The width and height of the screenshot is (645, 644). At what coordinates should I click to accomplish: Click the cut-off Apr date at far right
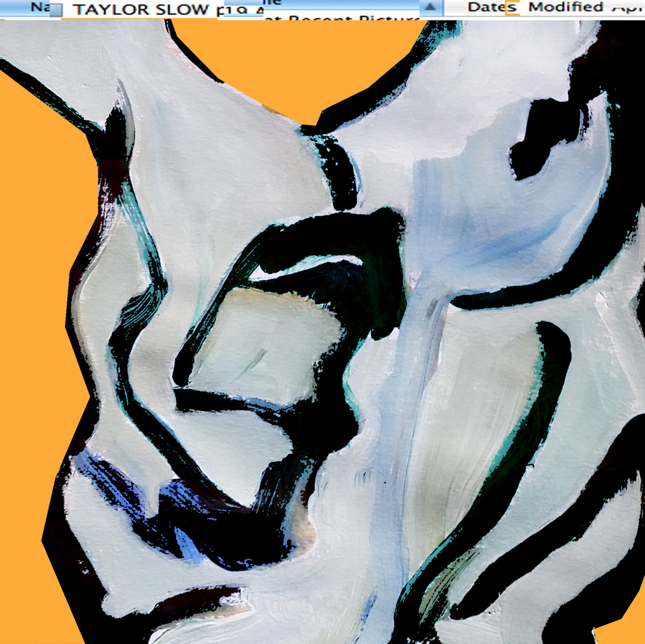click(627, 7)
